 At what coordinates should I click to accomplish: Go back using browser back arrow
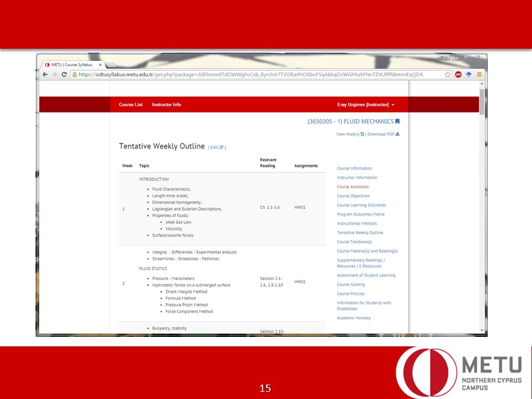45,74
